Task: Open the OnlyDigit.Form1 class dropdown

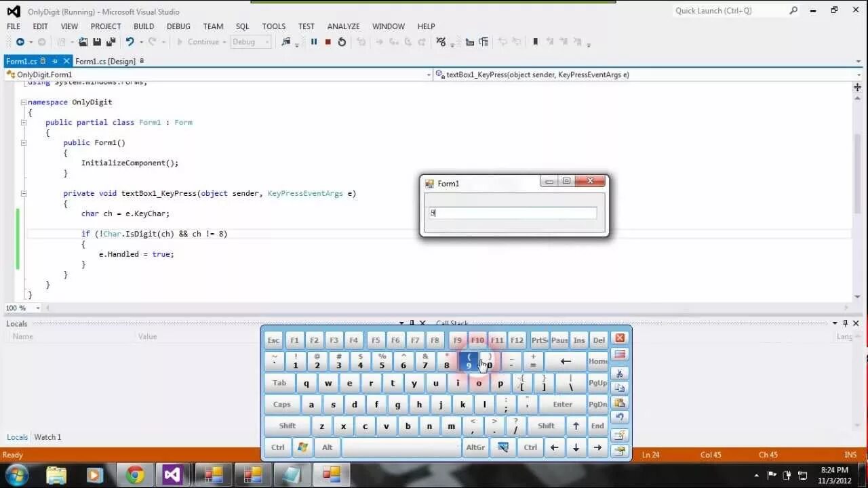Action: 428,75
